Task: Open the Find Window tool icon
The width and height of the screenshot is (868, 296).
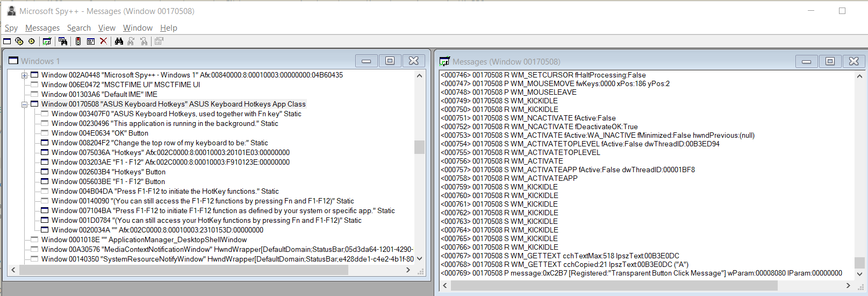Action: pos(63,41)
